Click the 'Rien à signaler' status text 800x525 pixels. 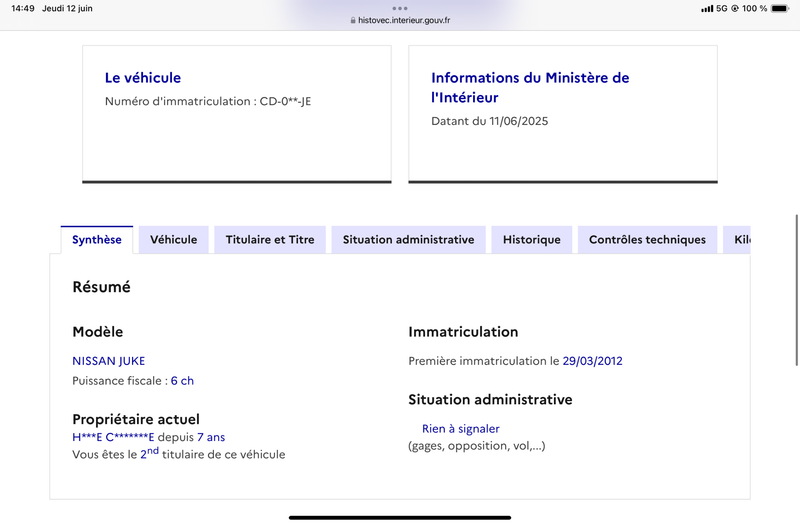pos(461,429)
